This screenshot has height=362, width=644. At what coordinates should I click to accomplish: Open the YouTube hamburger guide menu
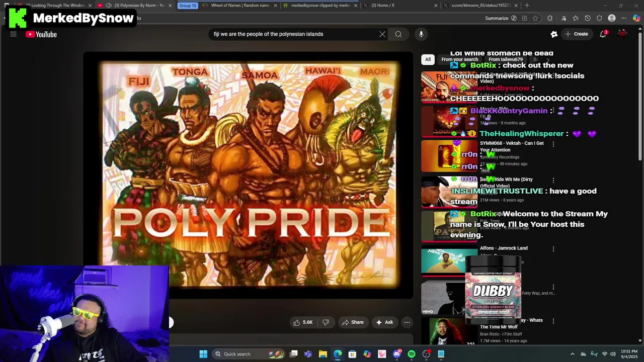tap(14, 34)
